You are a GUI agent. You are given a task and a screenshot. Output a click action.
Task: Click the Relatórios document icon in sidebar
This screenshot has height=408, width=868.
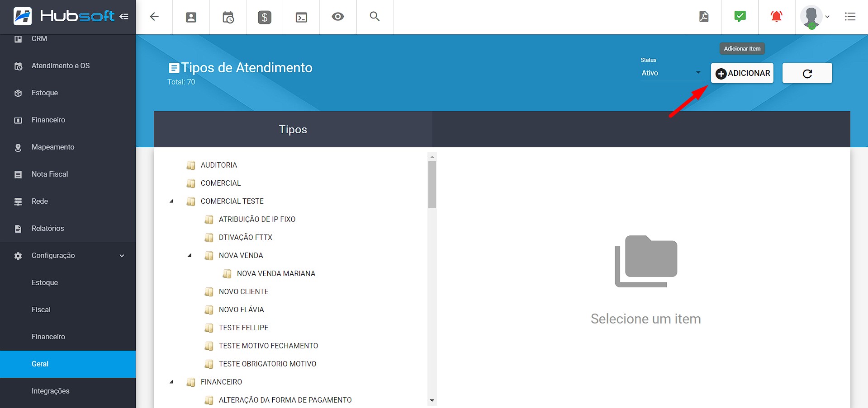click(18, 229)
